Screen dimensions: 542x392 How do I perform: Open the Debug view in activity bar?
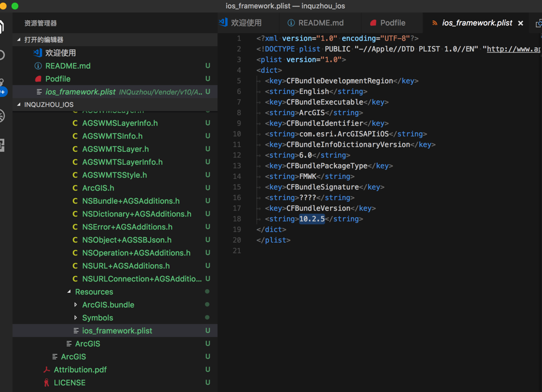pos(2,116)
